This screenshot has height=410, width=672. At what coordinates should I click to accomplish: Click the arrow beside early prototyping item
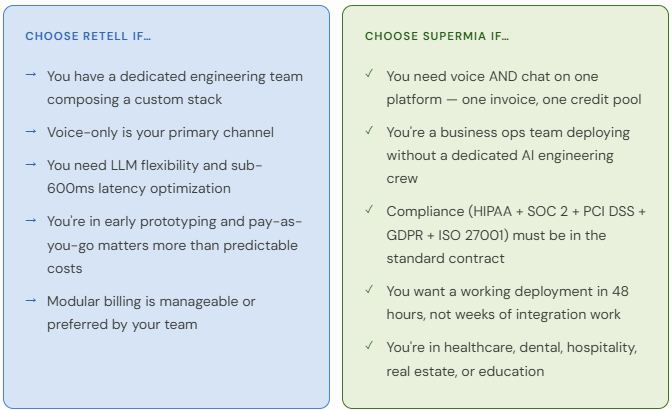pyautogui.click(x=31, y=220)
